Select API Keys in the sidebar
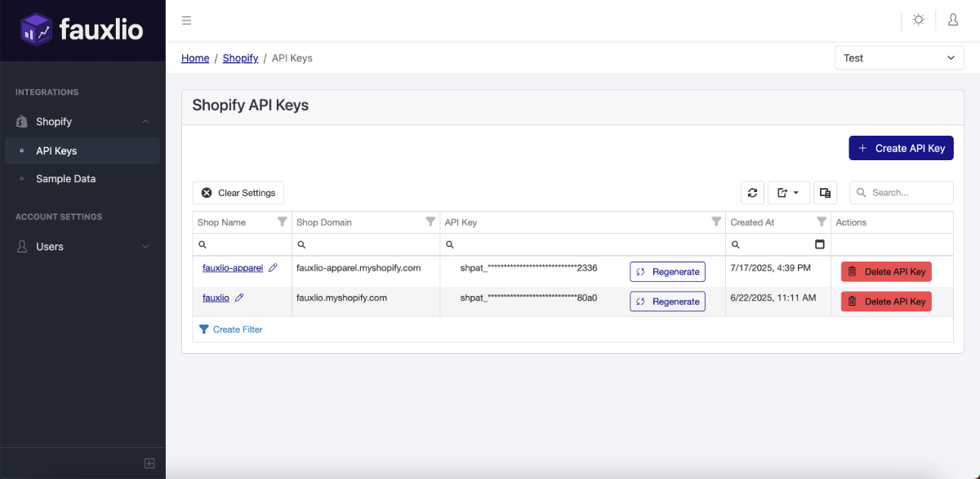Screen dimensions: 980x479 click(82, 150)
